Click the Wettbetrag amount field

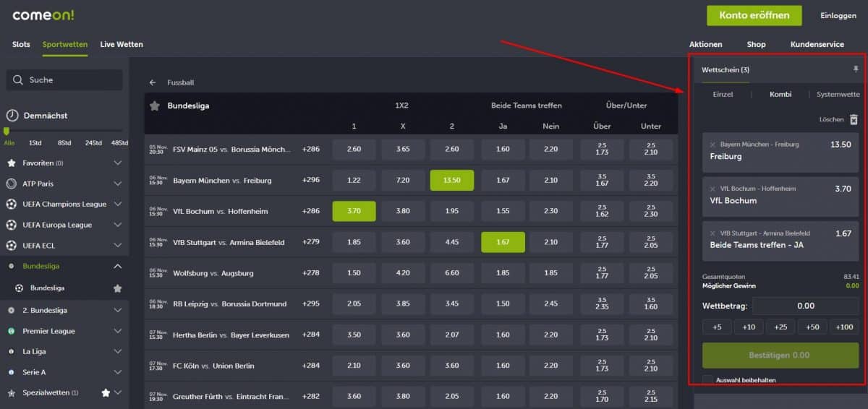coord(805,306)
